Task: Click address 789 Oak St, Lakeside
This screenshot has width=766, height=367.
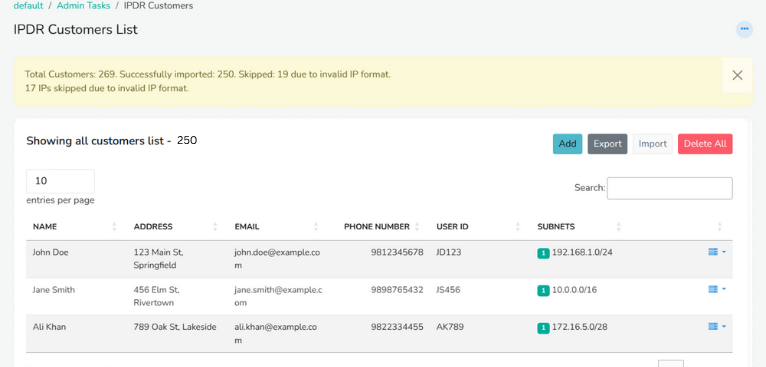Action: [x=175, y=327]
